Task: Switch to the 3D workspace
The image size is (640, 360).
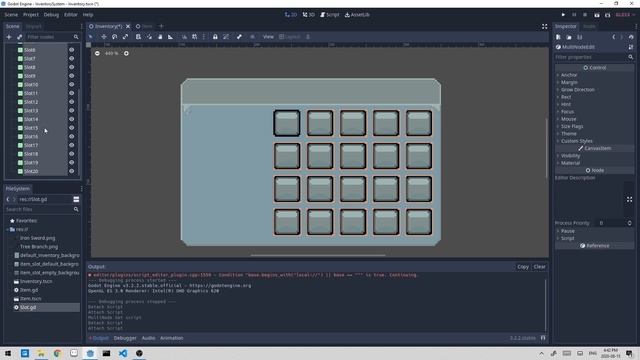Action: tap(309, 15)
